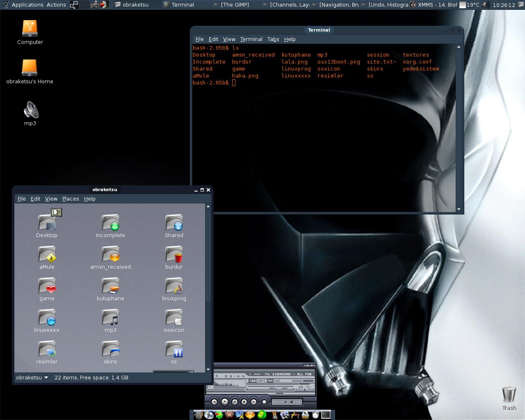Open the Incomplete folder
Screen dimensions: 525x420
pyautogui.click(x=110, y=226)
